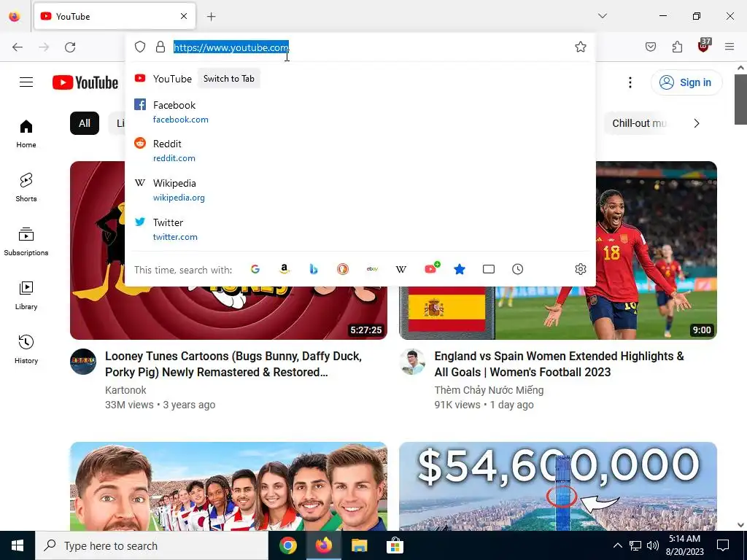Search in Bookmarks using the star
The image size is (747, 560).
coord(460,270)
